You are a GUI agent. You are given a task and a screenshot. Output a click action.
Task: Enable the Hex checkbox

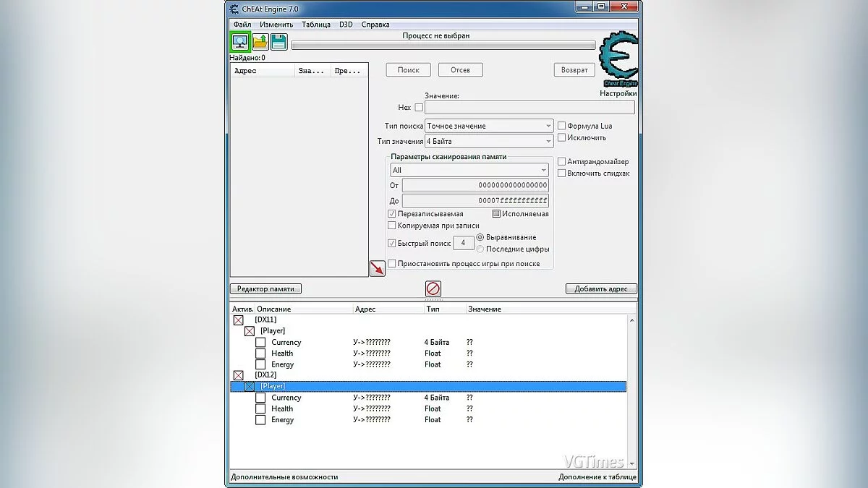tap(418, 107)
